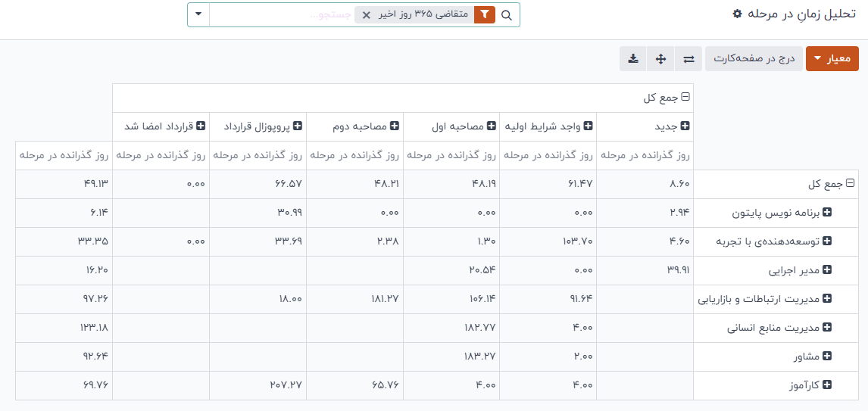Click the flip axis swap icon
This screenshot has width=868, height=411.
[x=688, y=59]
